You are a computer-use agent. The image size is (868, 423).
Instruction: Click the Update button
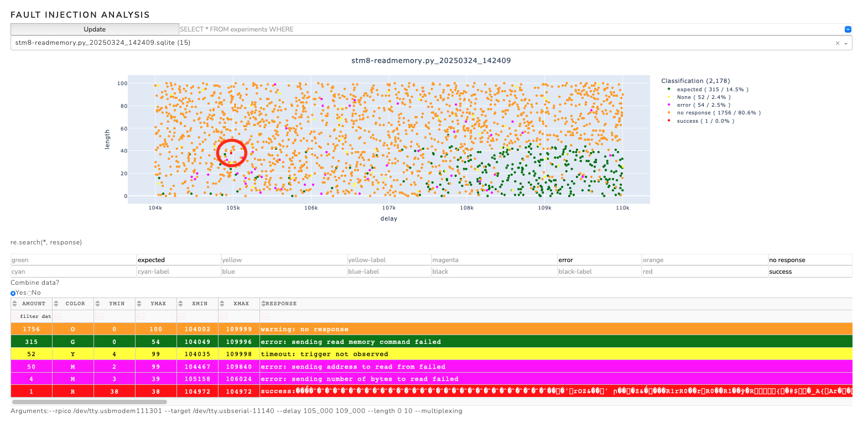pos(95,29)
